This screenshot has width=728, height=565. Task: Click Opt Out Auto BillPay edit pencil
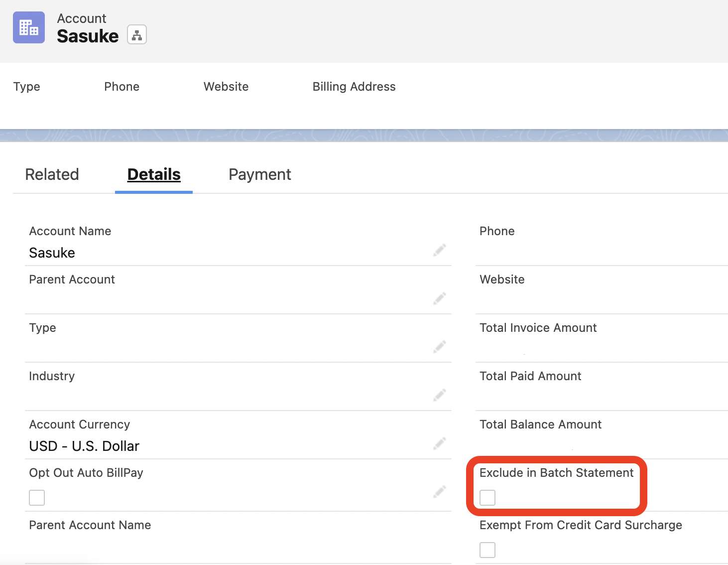439,492
